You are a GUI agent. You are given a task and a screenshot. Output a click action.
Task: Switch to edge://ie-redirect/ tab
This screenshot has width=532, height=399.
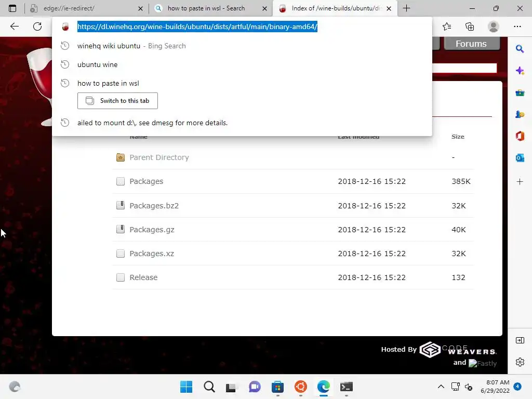(86, 8)
